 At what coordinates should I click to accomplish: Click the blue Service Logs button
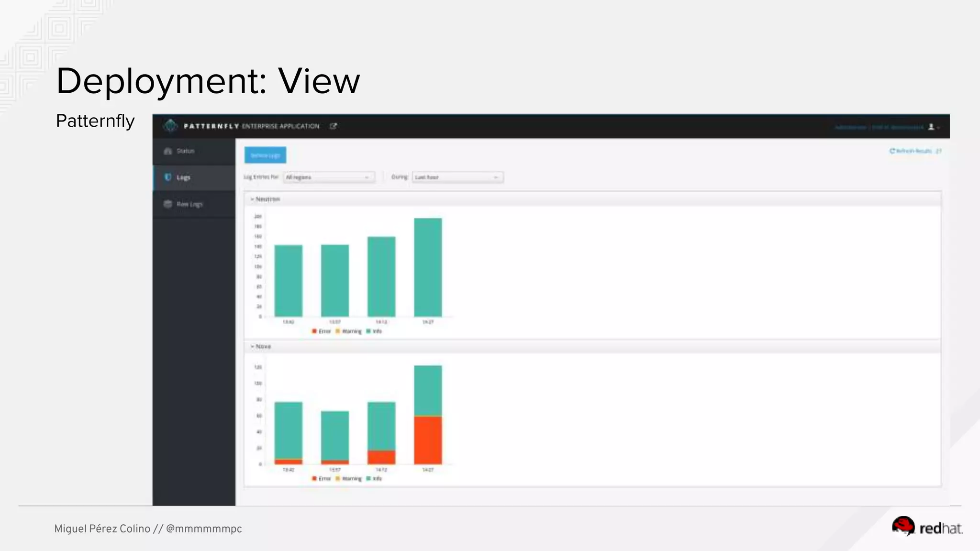point(265,155)
